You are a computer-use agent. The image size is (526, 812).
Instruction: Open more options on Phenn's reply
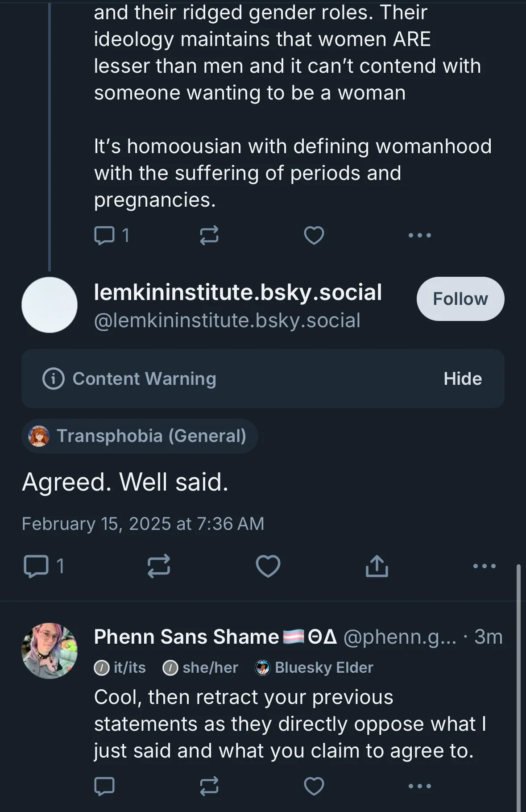click(x=419, y=786)
